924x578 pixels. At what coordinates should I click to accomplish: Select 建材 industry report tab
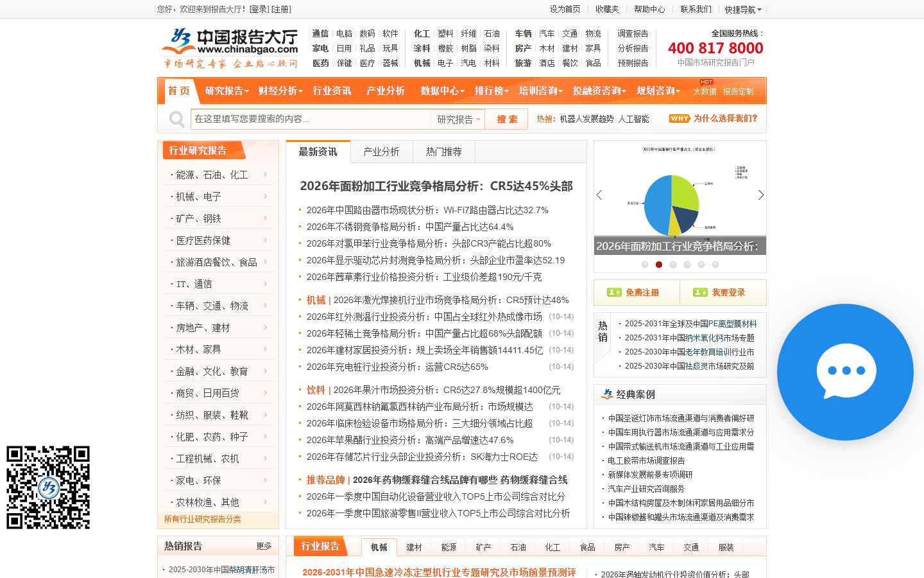pyautogui.click(x=414, y=547)
